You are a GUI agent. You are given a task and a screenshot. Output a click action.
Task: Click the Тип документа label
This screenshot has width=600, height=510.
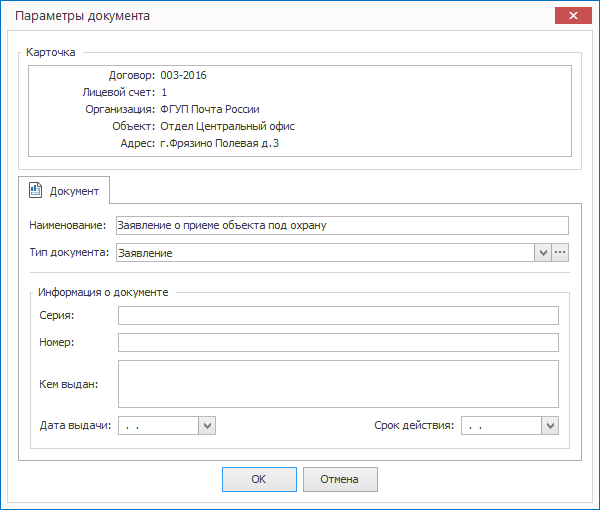(x=69, y=253)
